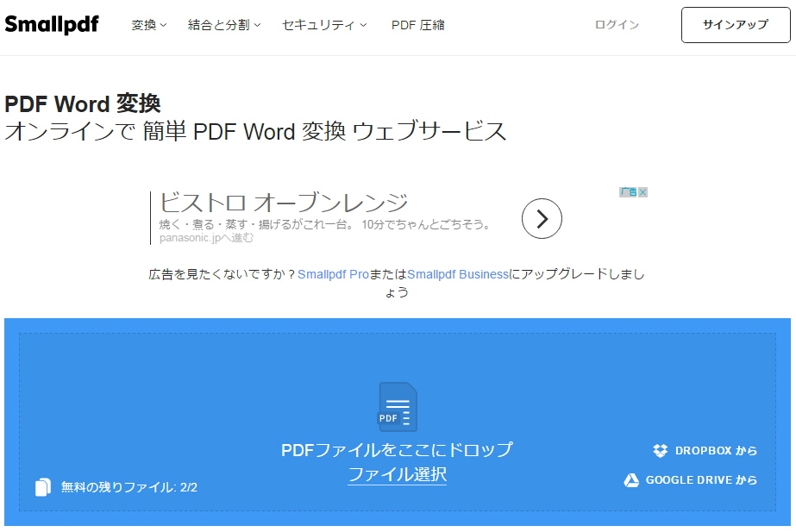This screenshot has height=532, width=796.
Task: Click the 広告 ad info badge
Action: (x=629, y=192)
